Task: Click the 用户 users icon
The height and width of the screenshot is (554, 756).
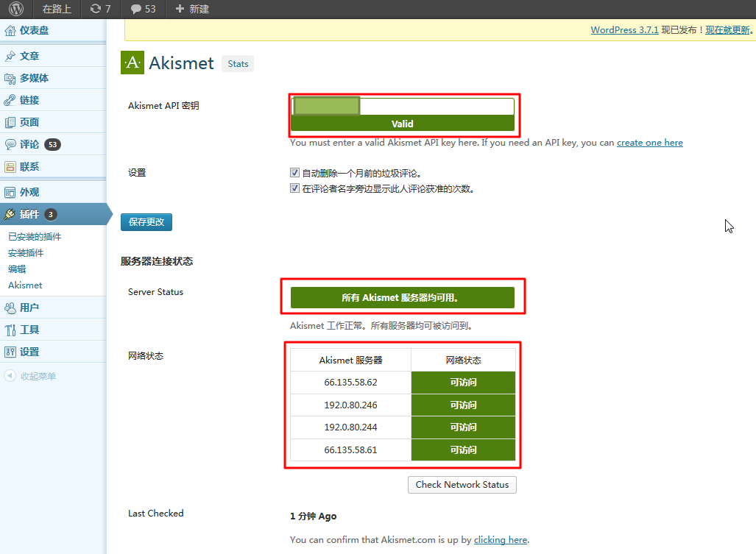Action: (x=10, y=308)
